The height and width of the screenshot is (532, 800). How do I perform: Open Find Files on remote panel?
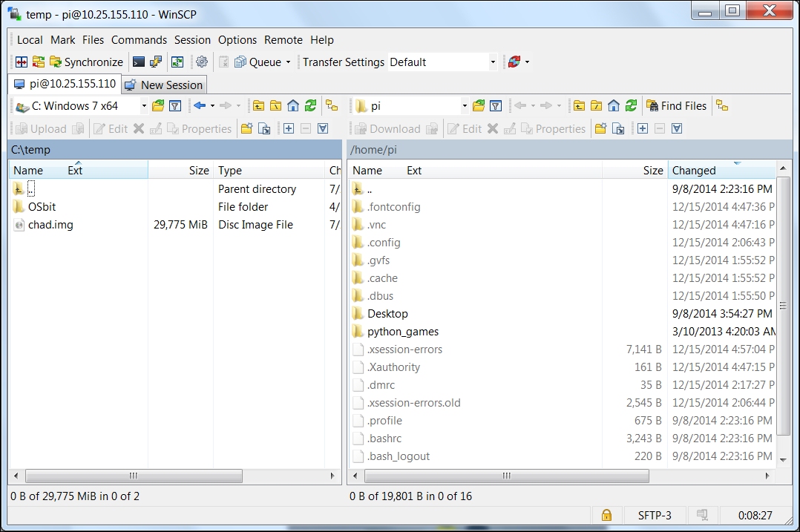pos(676,105)
